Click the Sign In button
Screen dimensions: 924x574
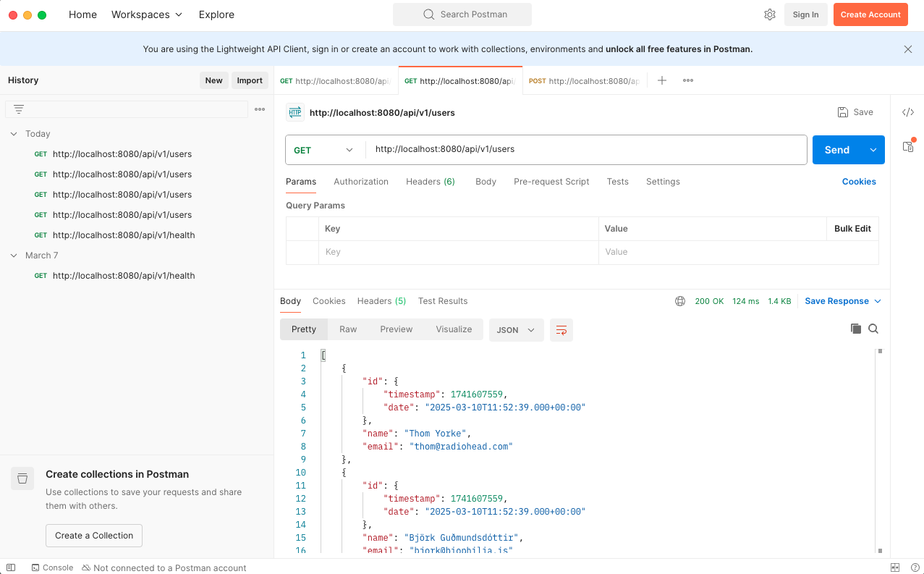[806, 14]
